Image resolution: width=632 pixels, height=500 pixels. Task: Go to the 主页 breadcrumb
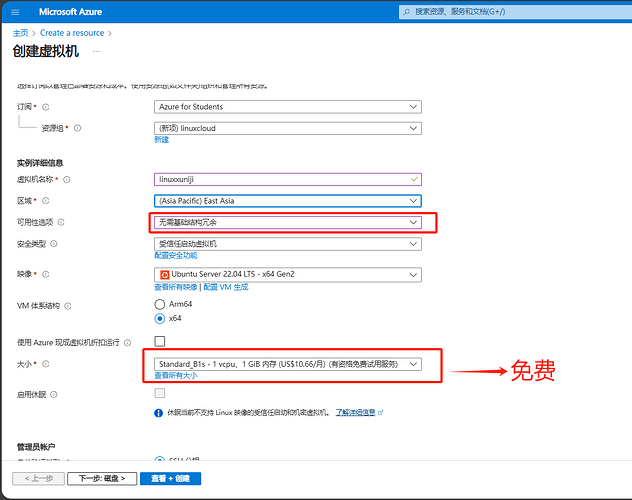coord(20,33)
